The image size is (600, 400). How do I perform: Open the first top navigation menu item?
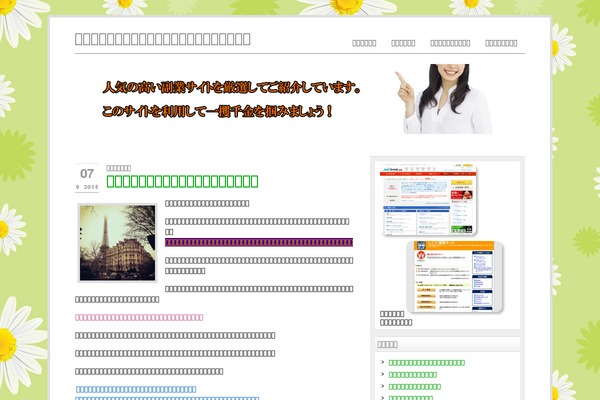364,43
